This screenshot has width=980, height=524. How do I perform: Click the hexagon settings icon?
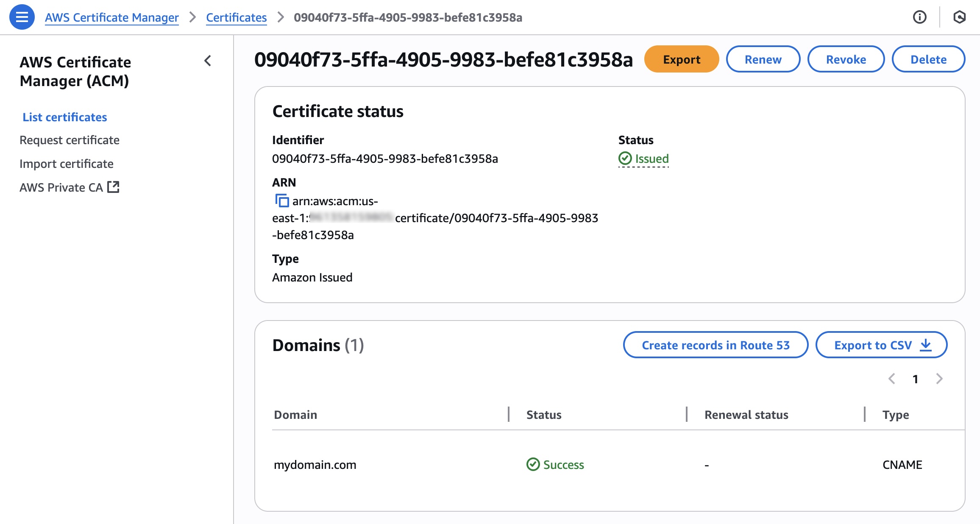(959, 17)
